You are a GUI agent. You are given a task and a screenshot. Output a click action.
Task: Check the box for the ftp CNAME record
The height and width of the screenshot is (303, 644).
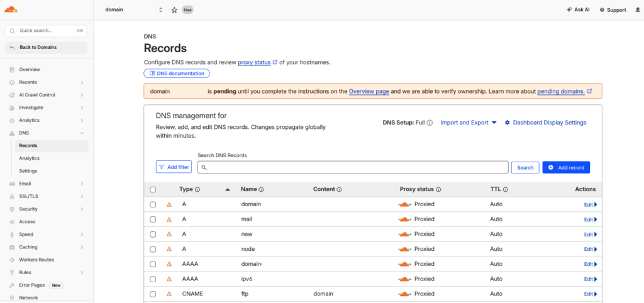click(153, 294)
